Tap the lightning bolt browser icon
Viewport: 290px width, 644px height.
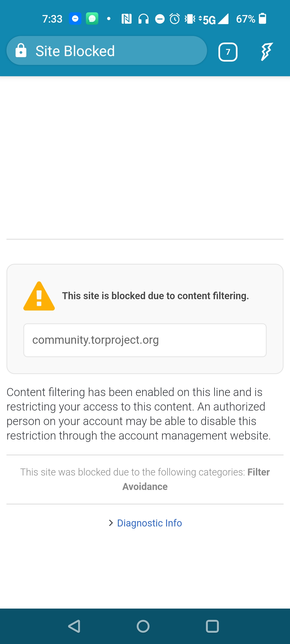266,52
